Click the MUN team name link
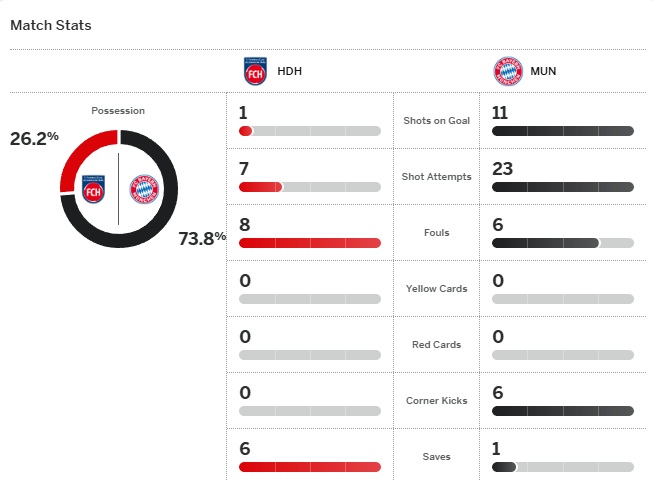The height and width of the screenshot is (480, 654). pyautogui.click(x=545, y=72)
